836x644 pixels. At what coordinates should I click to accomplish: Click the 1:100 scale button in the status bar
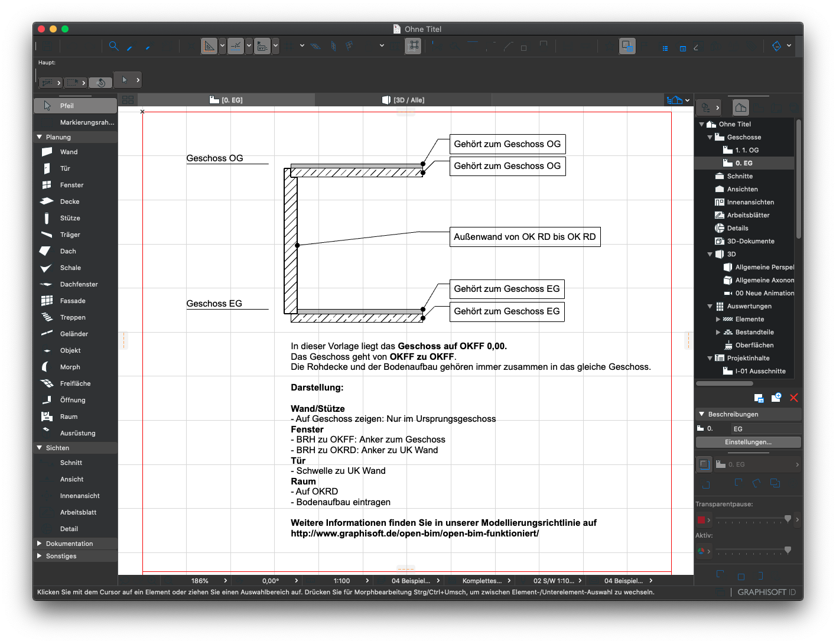pyautogui.click(x=341, y=580)
